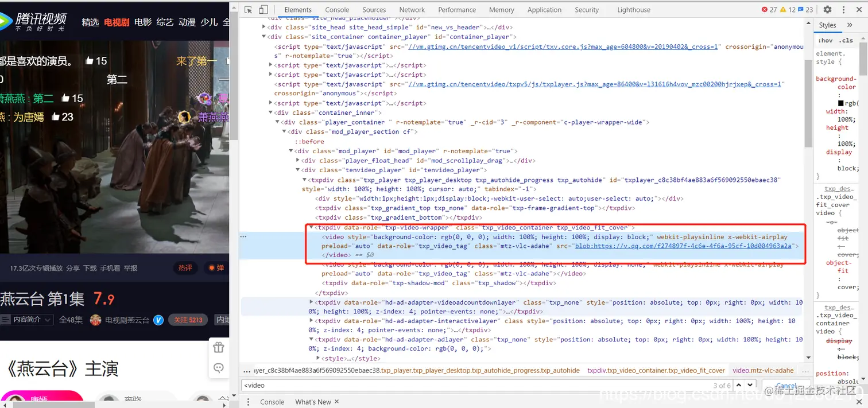Select 电视剧 in site navigation

[x=117, y=22]
